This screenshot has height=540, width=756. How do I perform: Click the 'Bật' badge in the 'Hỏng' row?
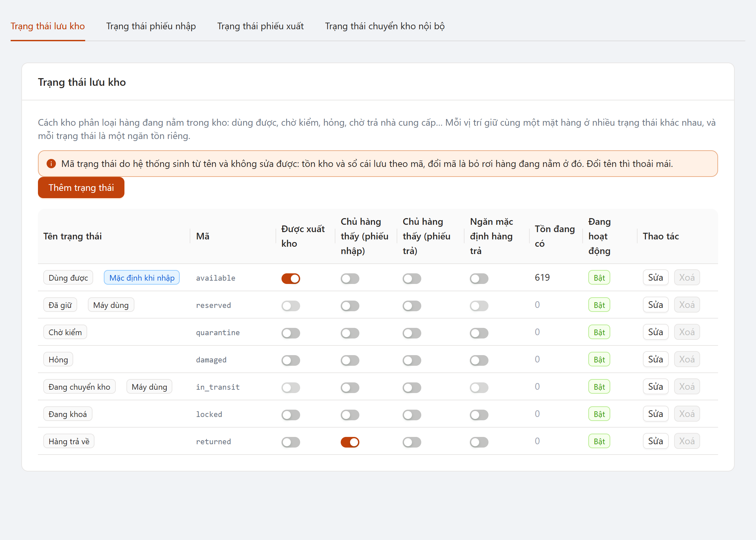[599, 359]
